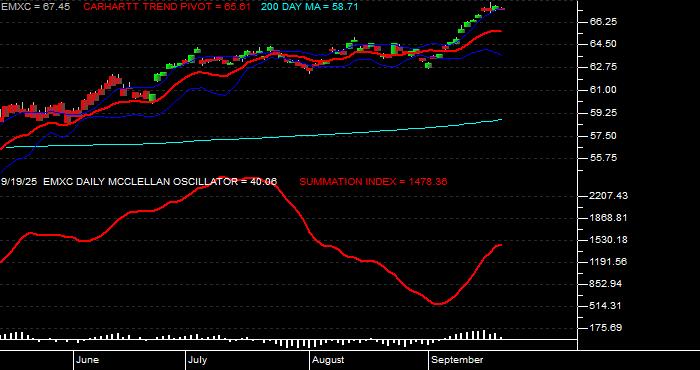Select the September month marker

pos(458,360)
